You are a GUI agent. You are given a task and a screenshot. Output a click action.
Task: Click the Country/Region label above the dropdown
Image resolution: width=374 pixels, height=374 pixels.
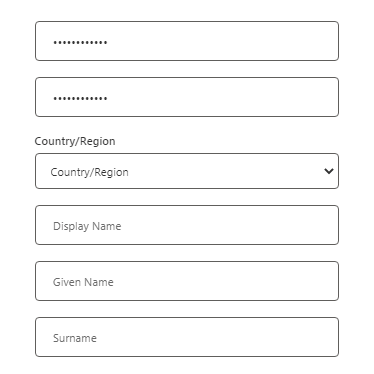pos(75,141)
